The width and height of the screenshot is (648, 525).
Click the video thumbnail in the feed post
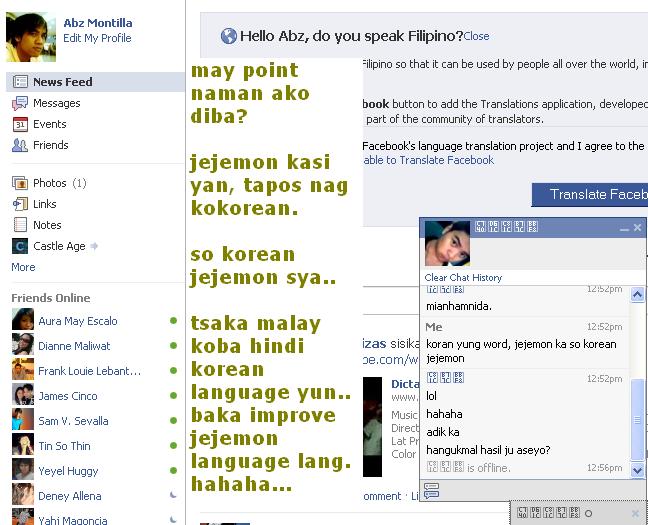pos(372,427)
